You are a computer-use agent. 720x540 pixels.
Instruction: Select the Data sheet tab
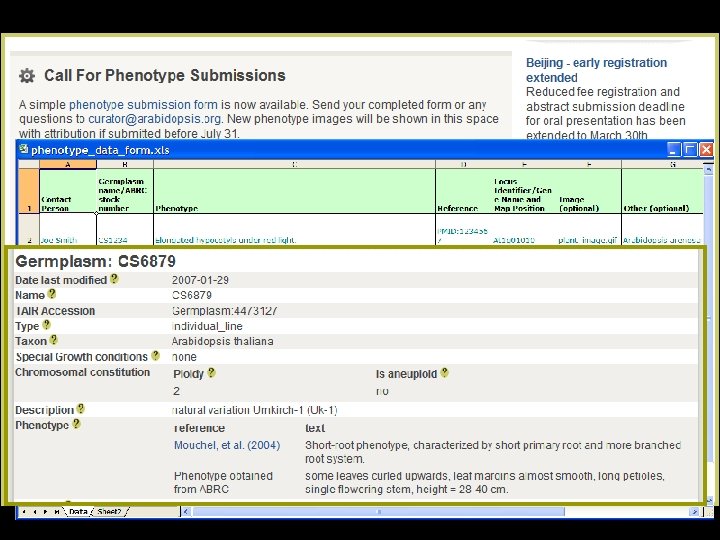pos(78,512)
